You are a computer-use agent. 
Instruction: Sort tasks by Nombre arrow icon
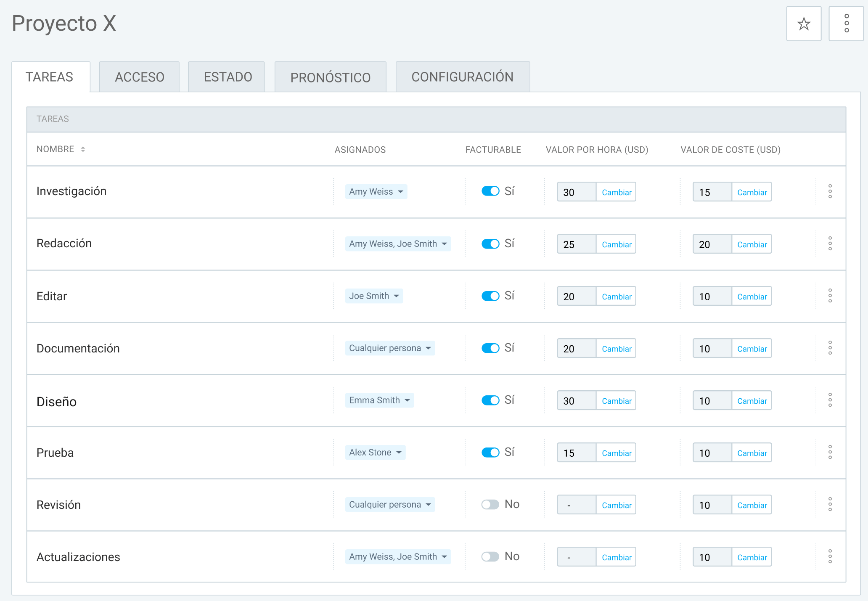[83, 149]
